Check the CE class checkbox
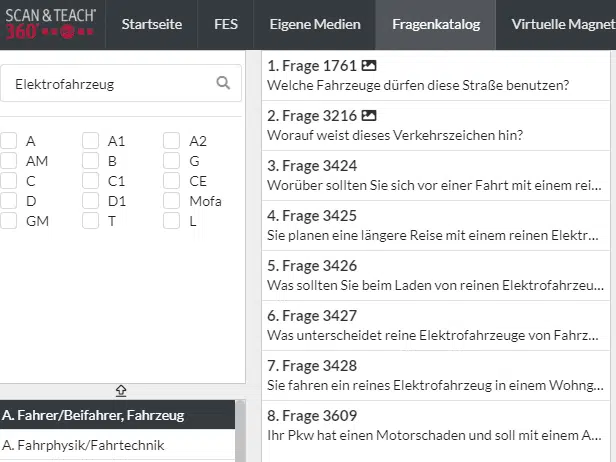 point(172,181)
